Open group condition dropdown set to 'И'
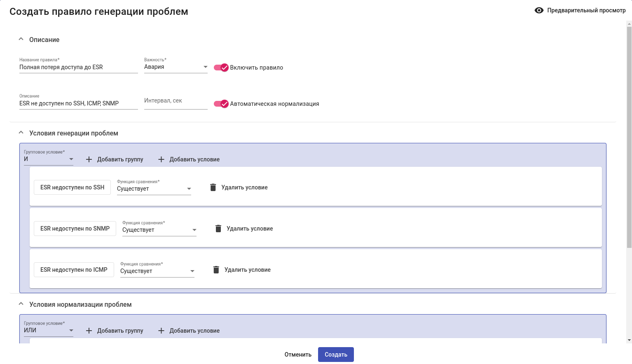 point(48,159)
